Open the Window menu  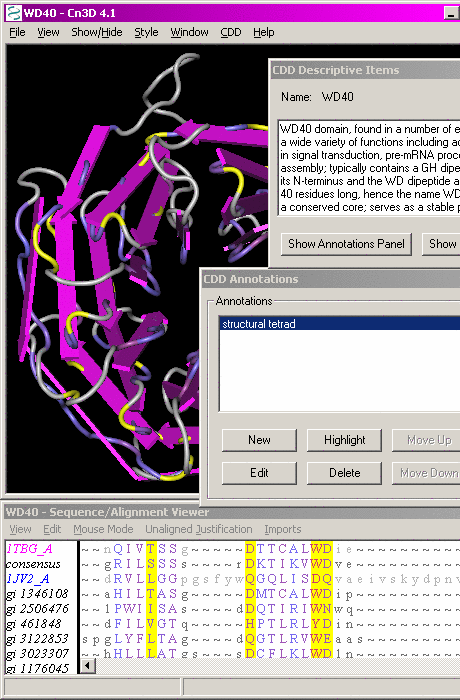point(189,32)
